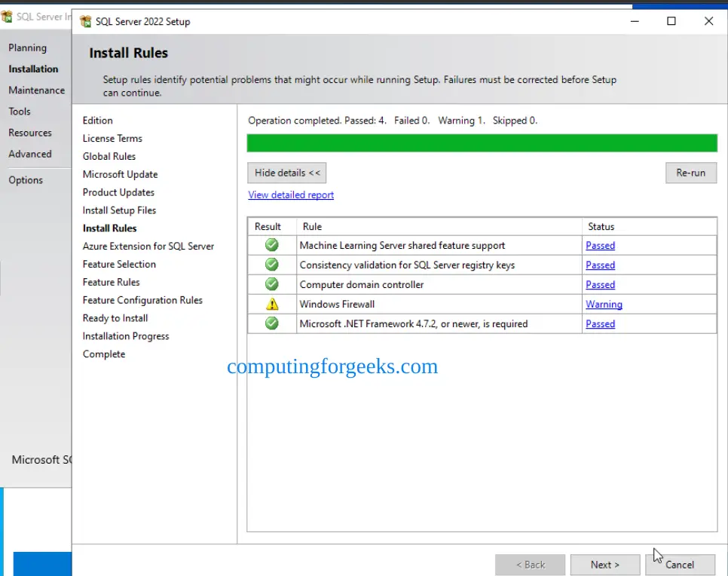Click 'Computer domain controller' rule text
The image size is (728, 576).
point(362,284)
